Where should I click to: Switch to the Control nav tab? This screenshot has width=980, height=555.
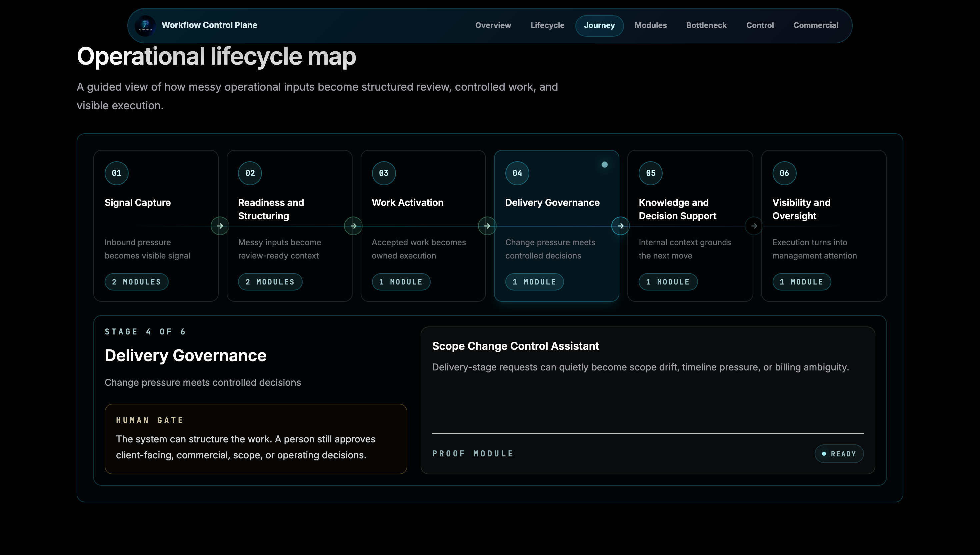(x=760, y=26)
